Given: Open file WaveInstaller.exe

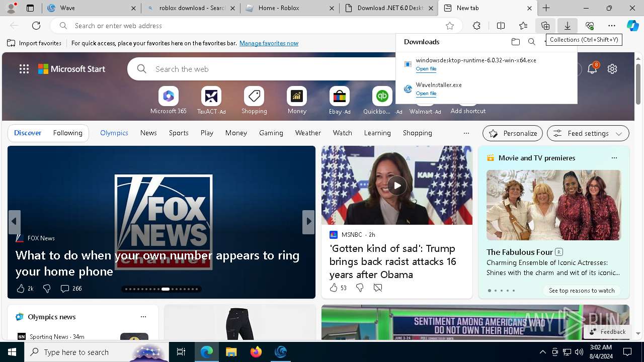Looking at the screenshot, I should [426, 94].
